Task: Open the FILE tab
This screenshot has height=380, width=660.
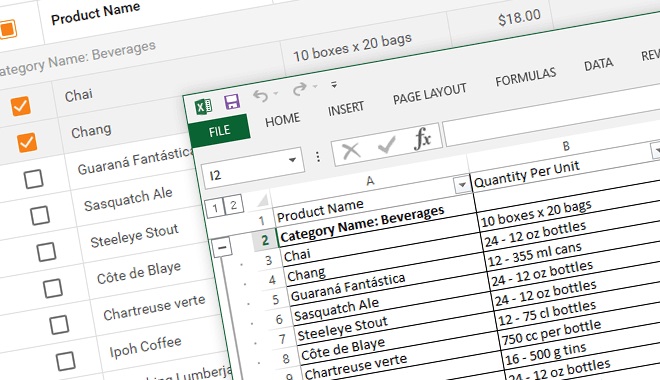Action: pos(219,131)
